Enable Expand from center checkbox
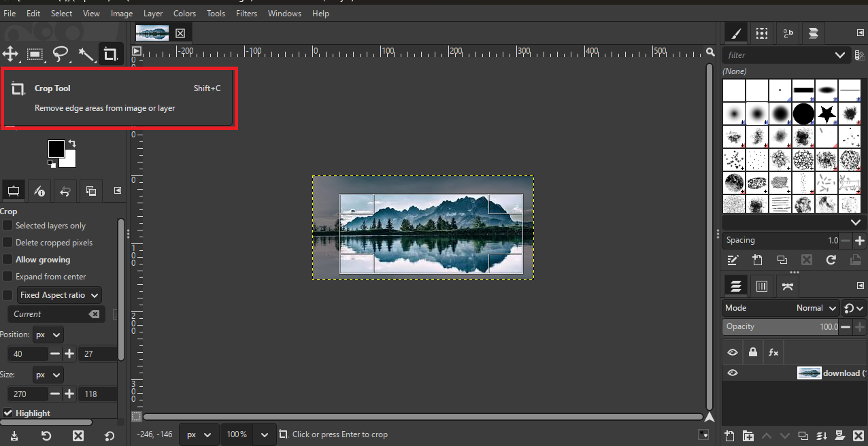Screen dimensions: 868x446 7,276
